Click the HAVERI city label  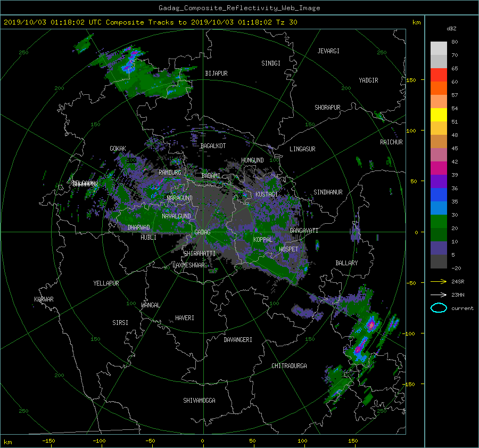tap(185, 318)
